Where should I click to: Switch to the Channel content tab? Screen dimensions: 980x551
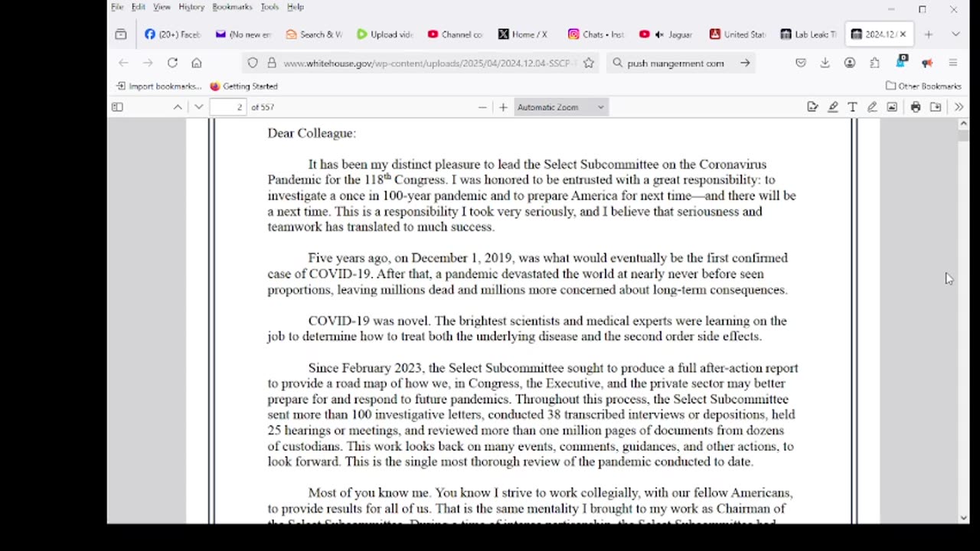455,34
